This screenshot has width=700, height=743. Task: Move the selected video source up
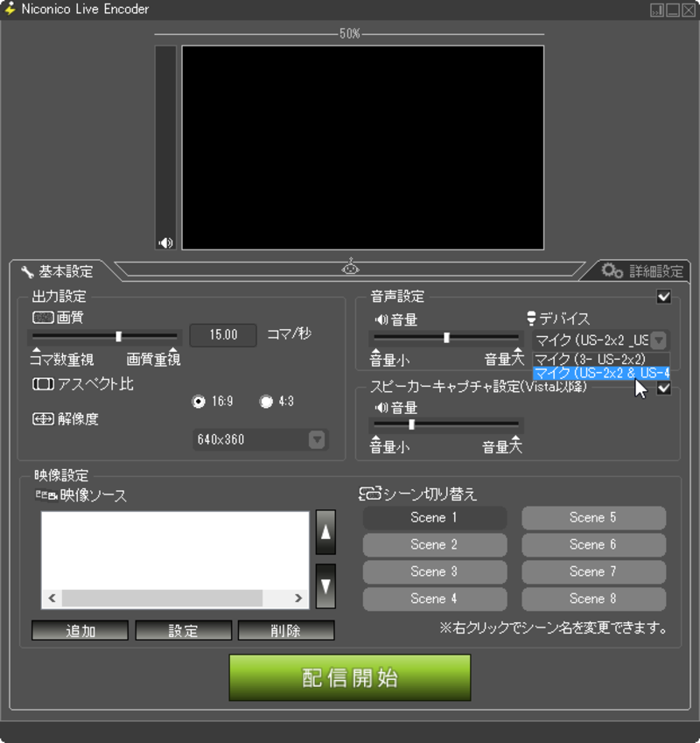(x=325, y=532)
